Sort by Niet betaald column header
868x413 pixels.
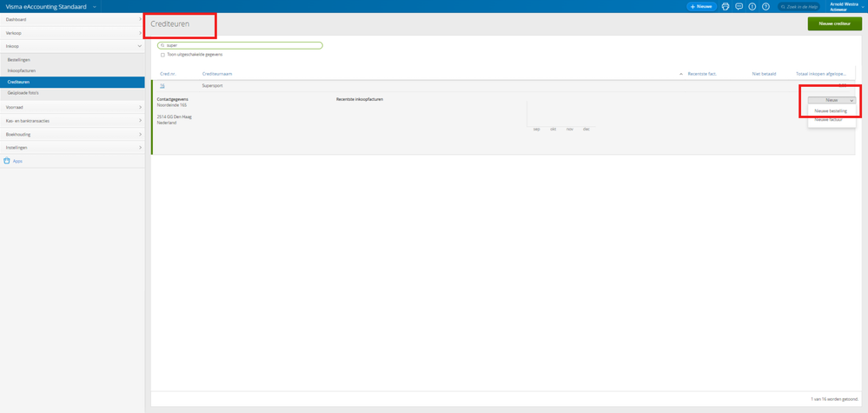coord(764,73)
